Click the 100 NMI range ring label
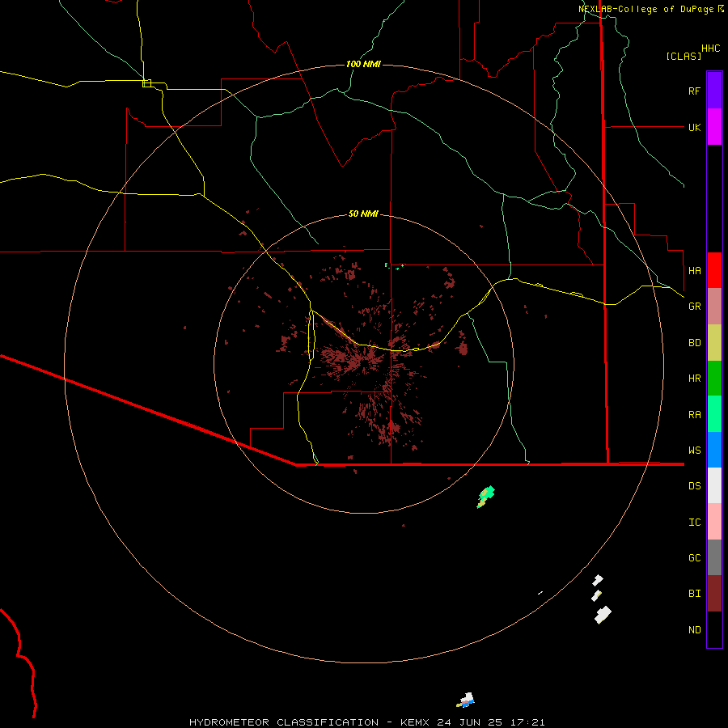Image resolution: width=728 pixels, height=728 pixels. coord(363,64)
